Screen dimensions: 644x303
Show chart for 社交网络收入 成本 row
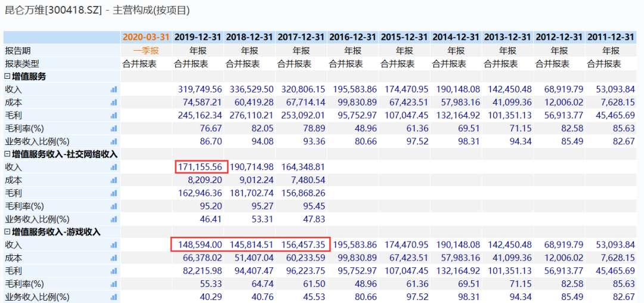pos(114,180)
